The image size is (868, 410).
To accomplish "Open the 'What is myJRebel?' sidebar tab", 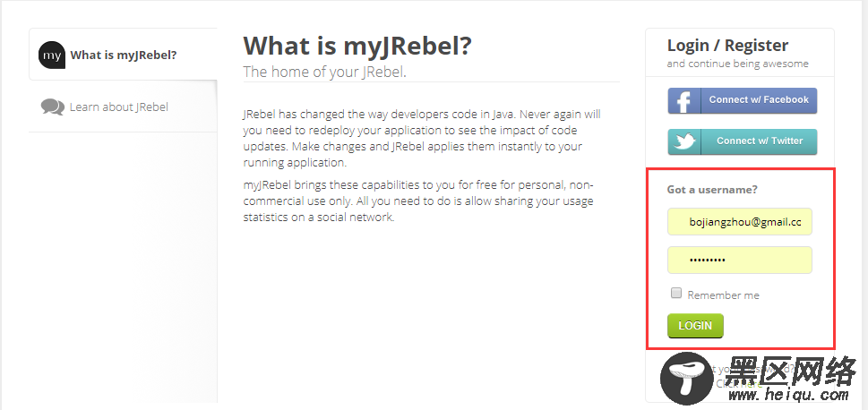I will 123,55.
